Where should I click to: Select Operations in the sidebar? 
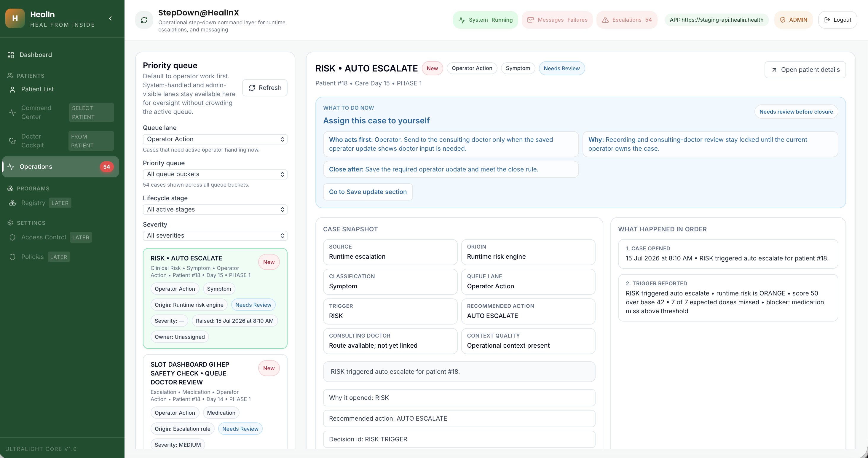point(61,167)
